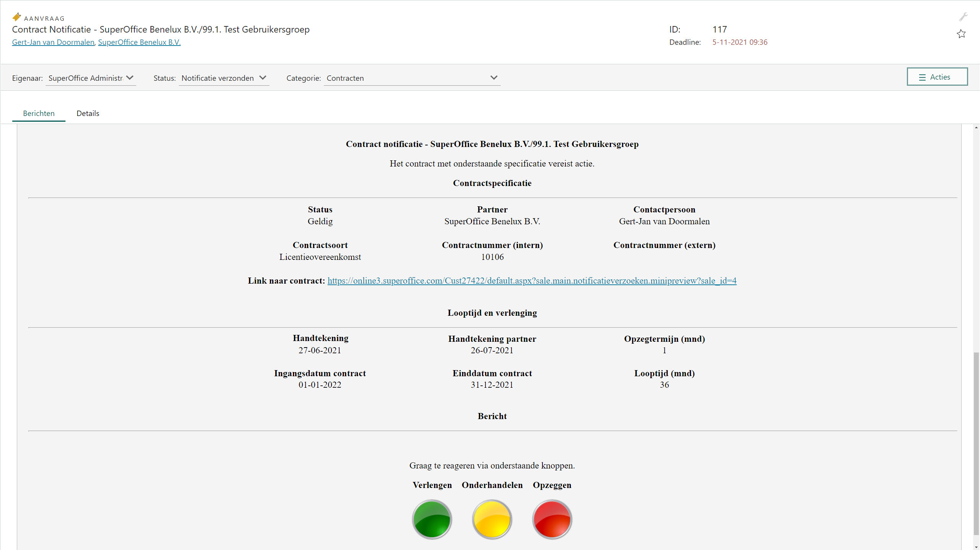
Task: Click the Handtekening partner date 26-07-2021
Action: click(x=492, y=350)
